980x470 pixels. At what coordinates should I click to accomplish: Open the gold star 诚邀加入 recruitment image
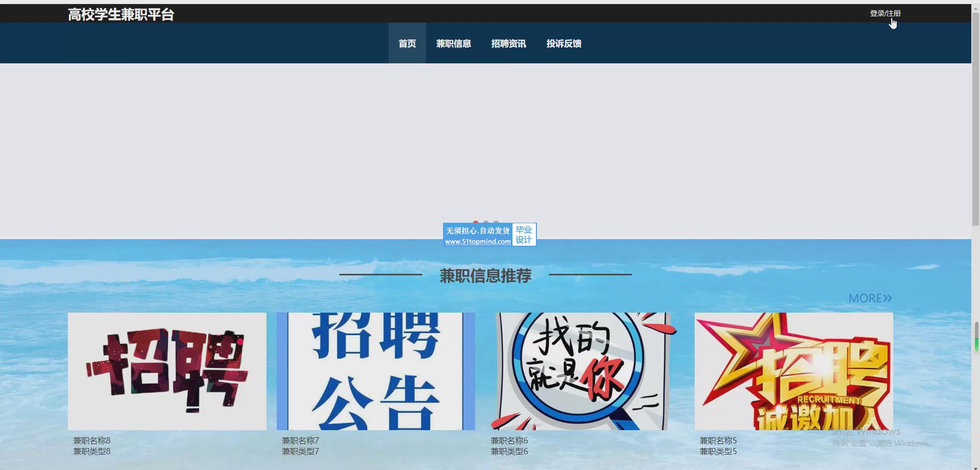pyautogui.click(x=793, y=371)
